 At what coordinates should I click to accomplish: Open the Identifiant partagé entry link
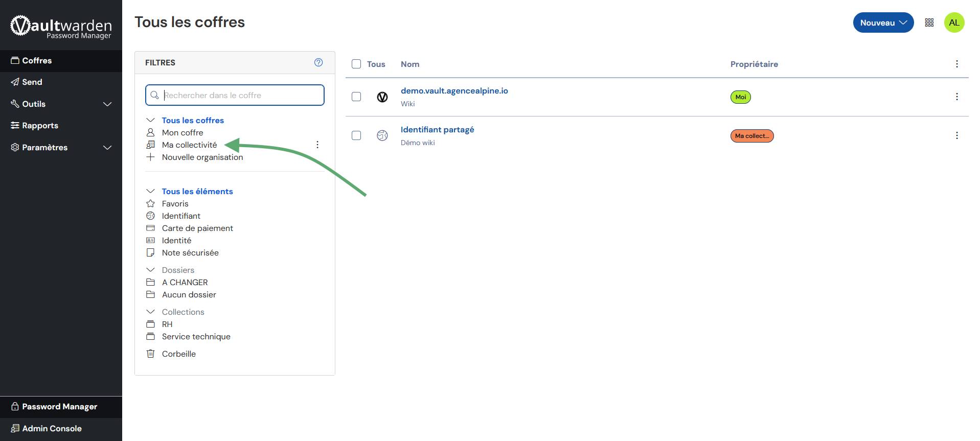[x=437, y=129]
